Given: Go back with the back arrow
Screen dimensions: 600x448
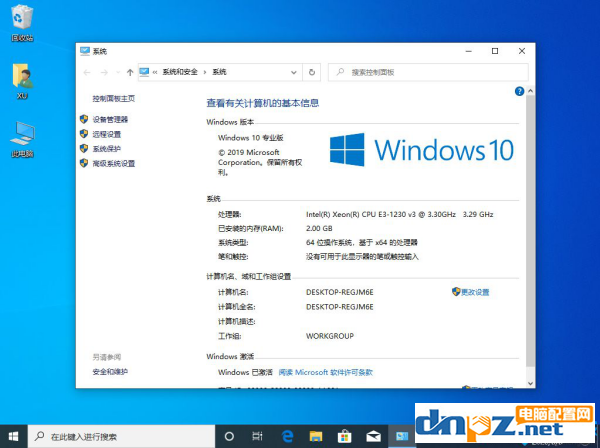Looking at the screenshot, I should [87, 72].
